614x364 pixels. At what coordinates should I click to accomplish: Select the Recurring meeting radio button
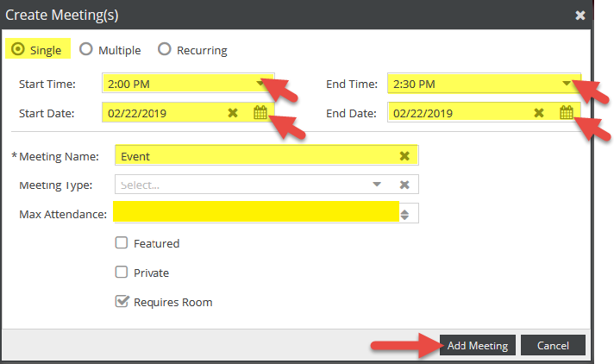[165, 49]
